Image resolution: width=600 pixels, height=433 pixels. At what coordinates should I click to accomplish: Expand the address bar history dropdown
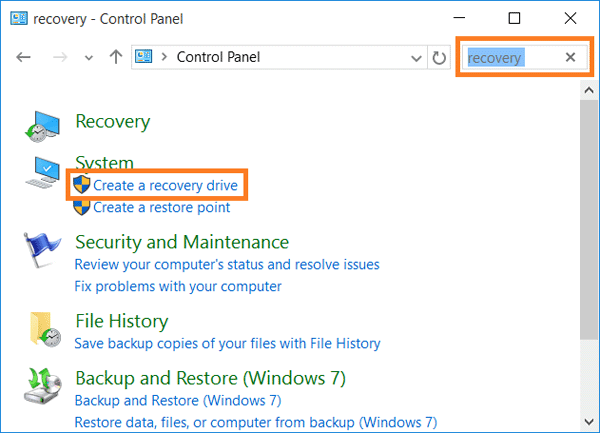pyautogui.click(x=416, y=59)
